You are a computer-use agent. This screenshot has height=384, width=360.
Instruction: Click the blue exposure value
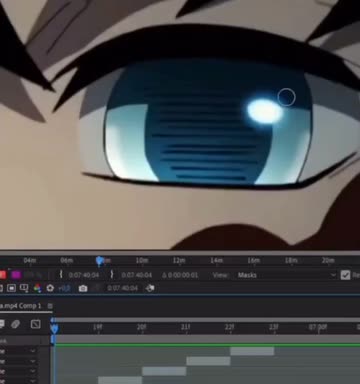pos(64,288)
